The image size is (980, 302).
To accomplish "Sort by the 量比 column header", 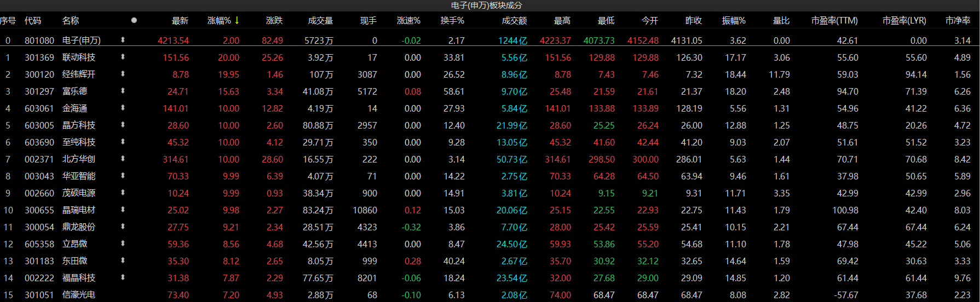I will pyautogui.click(x=781, y=20).
